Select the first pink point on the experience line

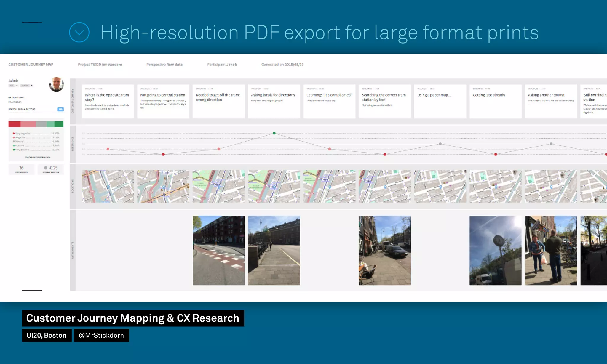(x=108, y=149)
